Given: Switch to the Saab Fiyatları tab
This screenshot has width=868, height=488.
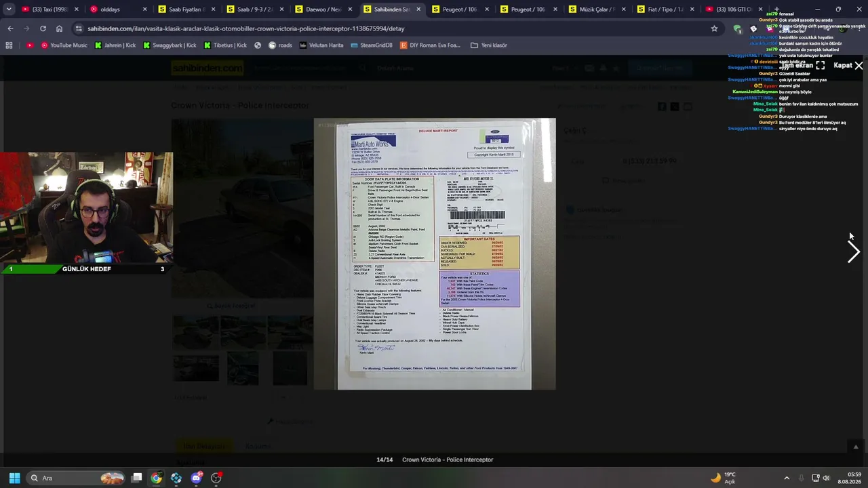Looking at the screenshot, I should (x=186, y=9).
